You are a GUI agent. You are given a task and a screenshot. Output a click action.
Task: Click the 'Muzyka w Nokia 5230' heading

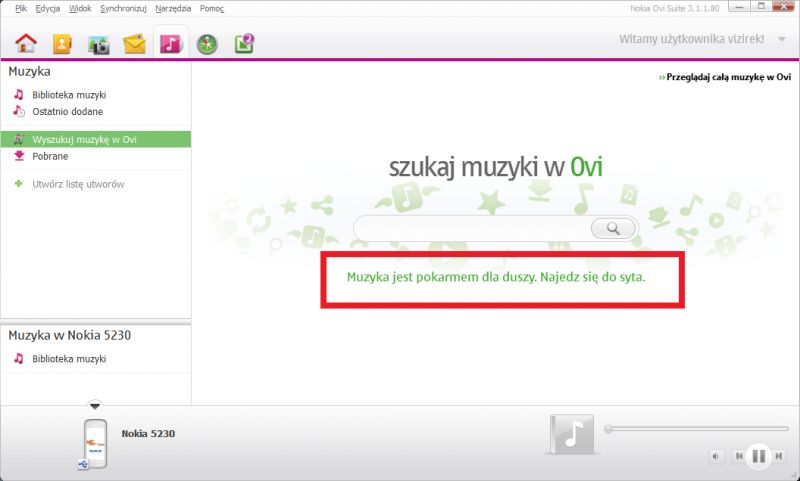pos(69,335)
